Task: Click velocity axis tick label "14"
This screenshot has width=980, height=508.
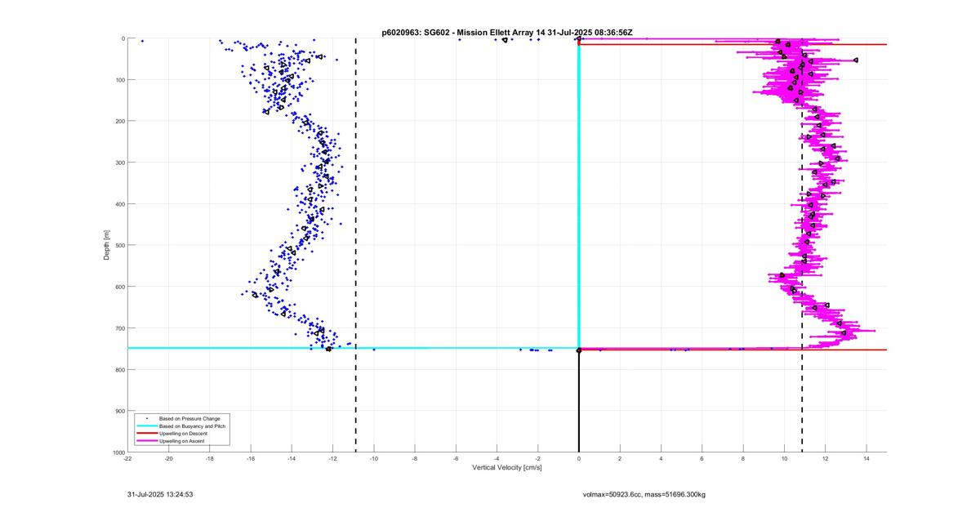Action: pos(866,458)
